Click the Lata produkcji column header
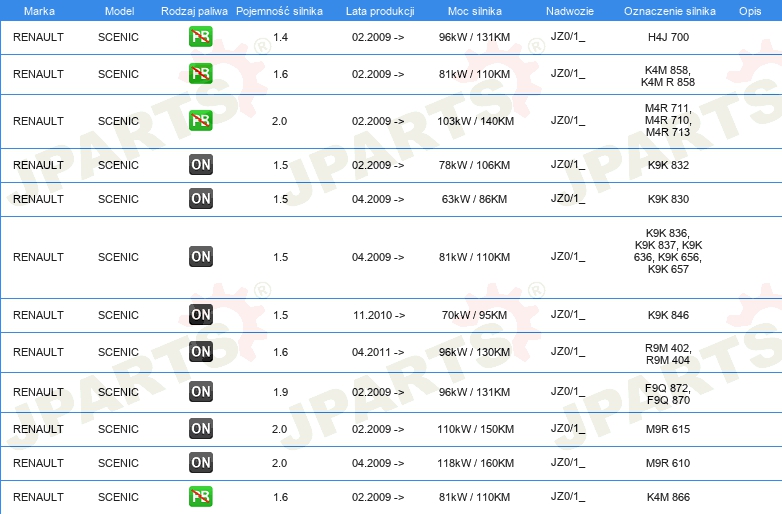 [x=380, y=11]
